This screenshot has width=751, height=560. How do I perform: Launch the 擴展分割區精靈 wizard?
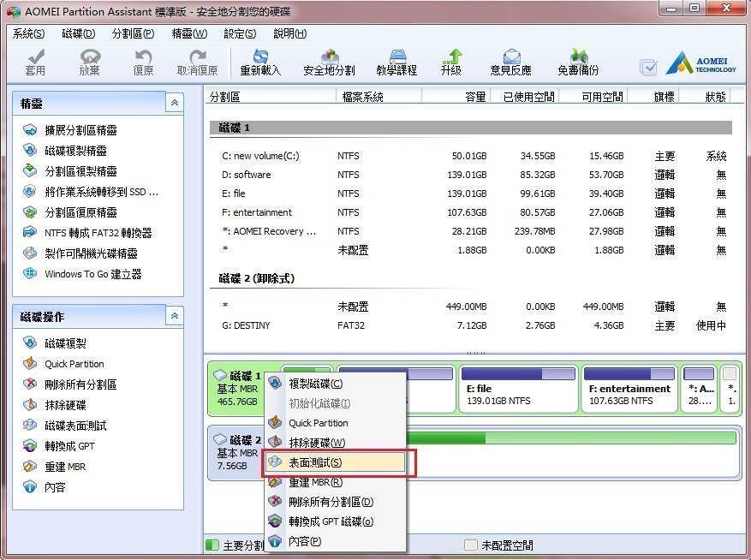pyautogui.click(x=70, y=130)
